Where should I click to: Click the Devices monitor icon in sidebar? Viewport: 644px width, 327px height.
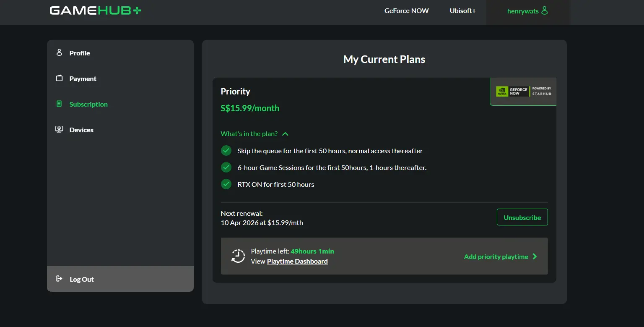coord(59,129)
